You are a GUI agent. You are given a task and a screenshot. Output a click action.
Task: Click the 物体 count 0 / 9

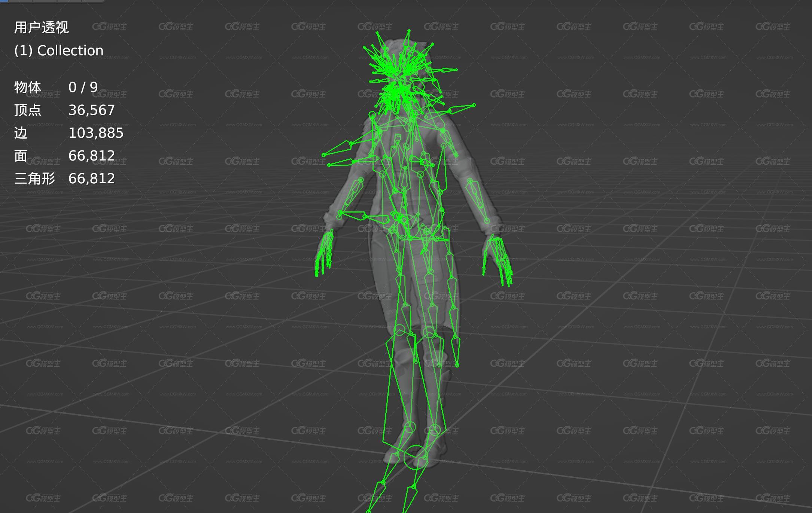coord(83,88)
